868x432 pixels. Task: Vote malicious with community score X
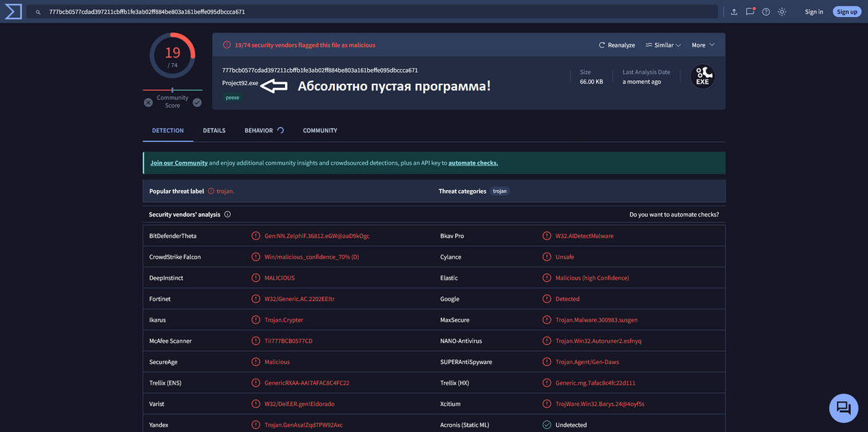coord(148,103)
